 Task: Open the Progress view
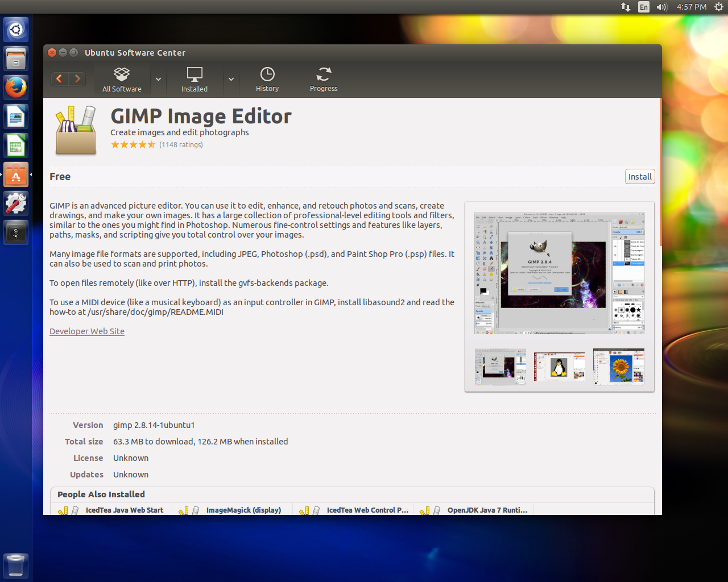tap(324, 80)
